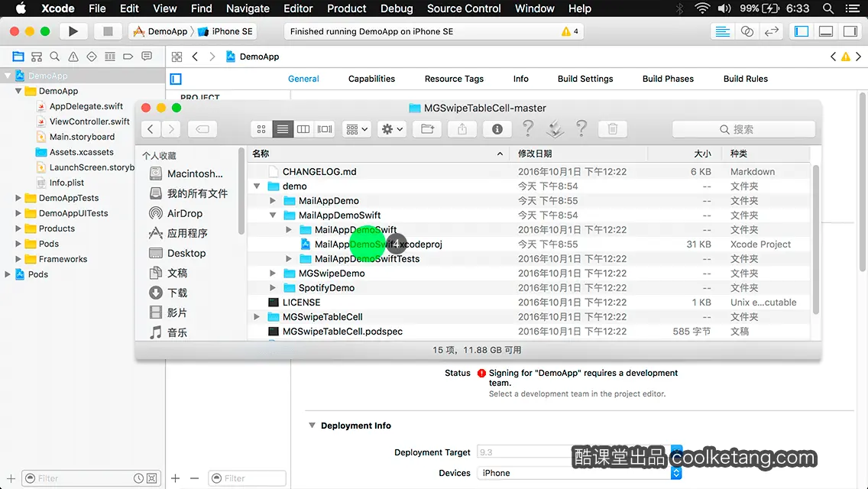Click the Finder edit tags button

[202, 129]
